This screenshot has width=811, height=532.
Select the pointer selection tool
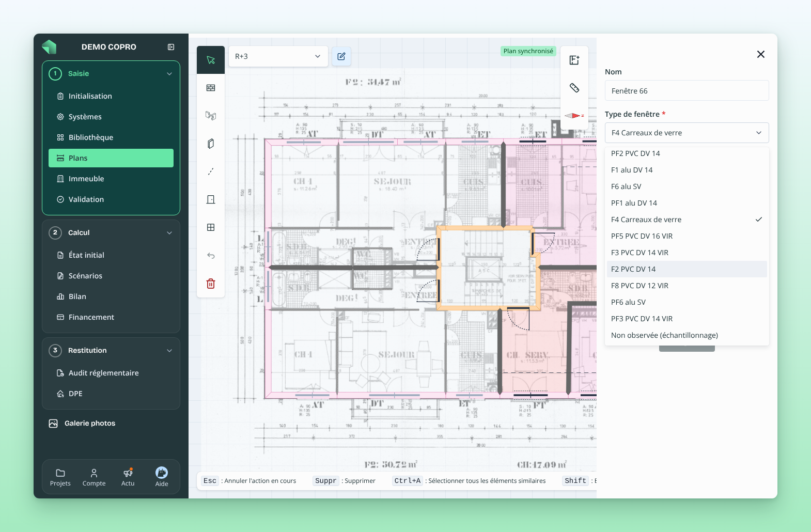tap(211, 60)
